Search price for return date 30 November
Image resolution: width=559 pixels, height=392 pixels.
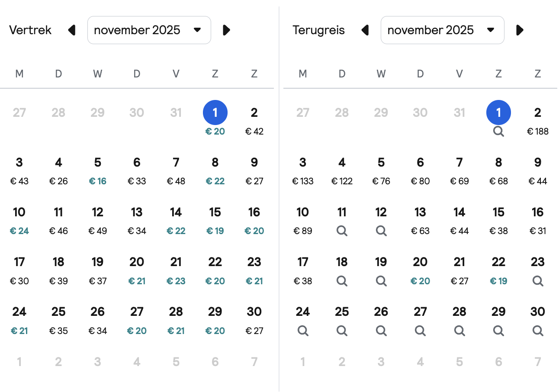538,331
